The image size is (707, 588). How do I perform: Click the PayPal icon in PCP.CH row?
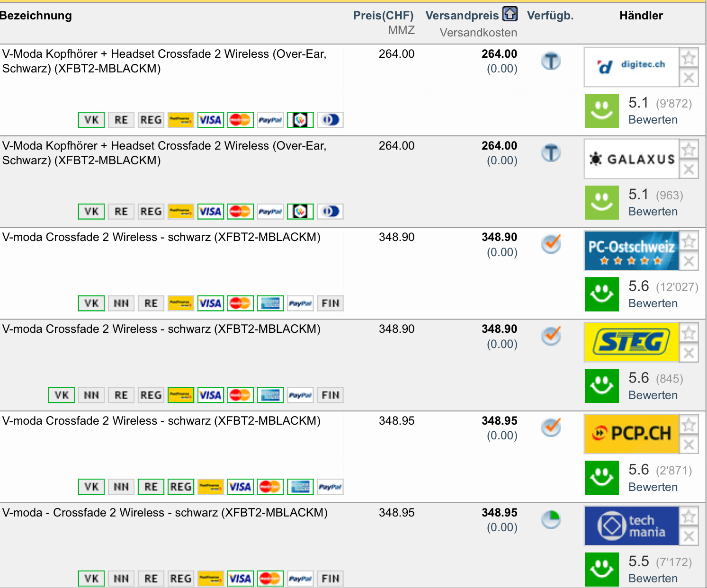point(330,487)
